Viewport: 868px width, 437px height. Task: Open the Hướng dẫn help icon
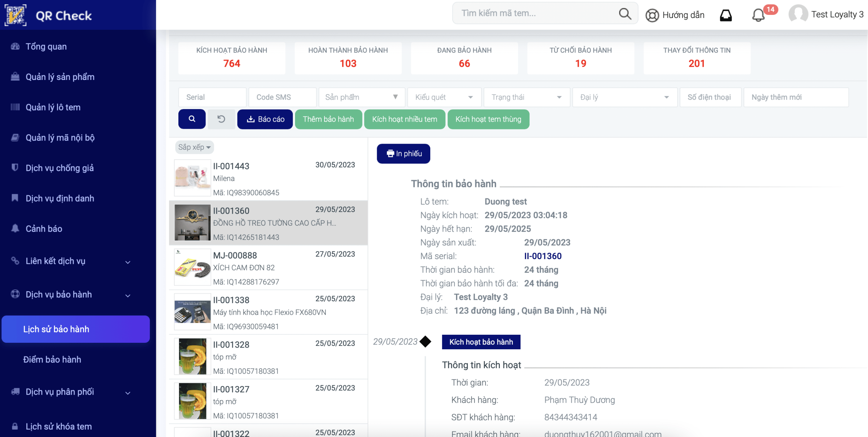click(652, 15)
